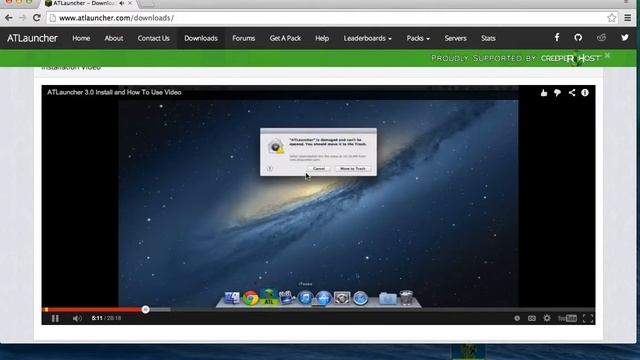Viewport: 640px width, 360px height.
Task: Watch on YouTube via the YouTube logo
Action: coord(567,318)
